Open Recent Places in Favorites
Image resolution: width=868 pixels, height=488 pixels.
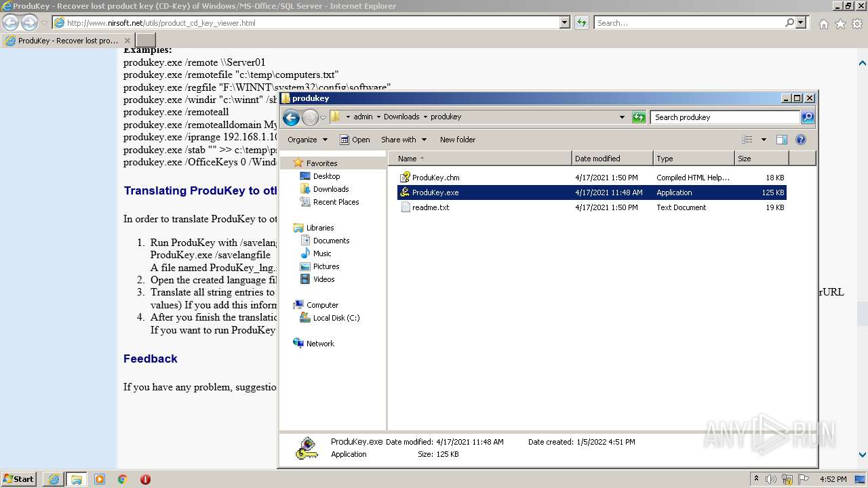pyautogui.click(x=336, y=202)
